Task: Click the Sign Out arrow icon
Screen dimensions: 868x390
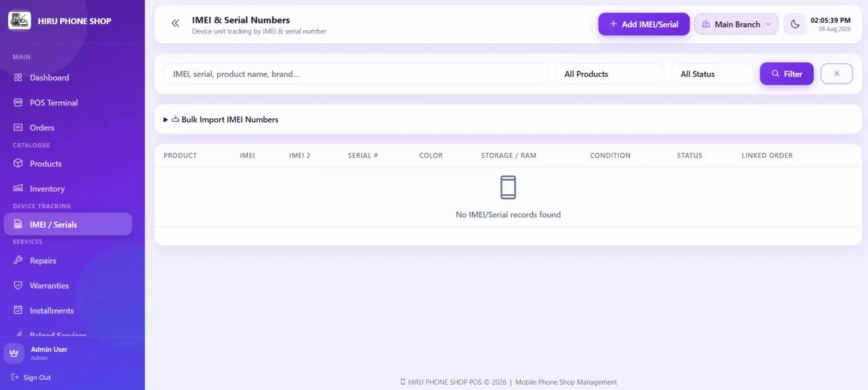Action: tap(16, 377)
